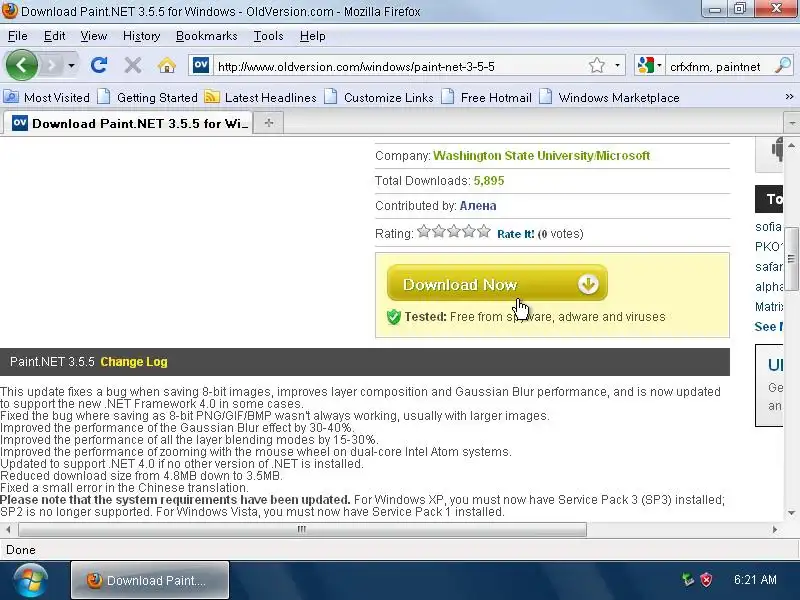Select the fifth rating star

pyautogui.click(x=484, y=232)
